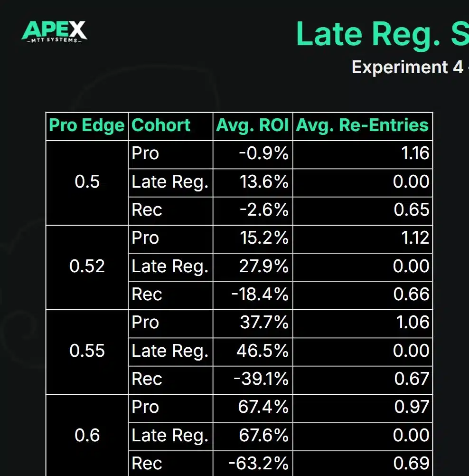Image resolution: width=469 pixels, height=476 pixels.
Task: Select the 0.69 re-entries cell
Action: pyautogui.click(x=412, y=464)
